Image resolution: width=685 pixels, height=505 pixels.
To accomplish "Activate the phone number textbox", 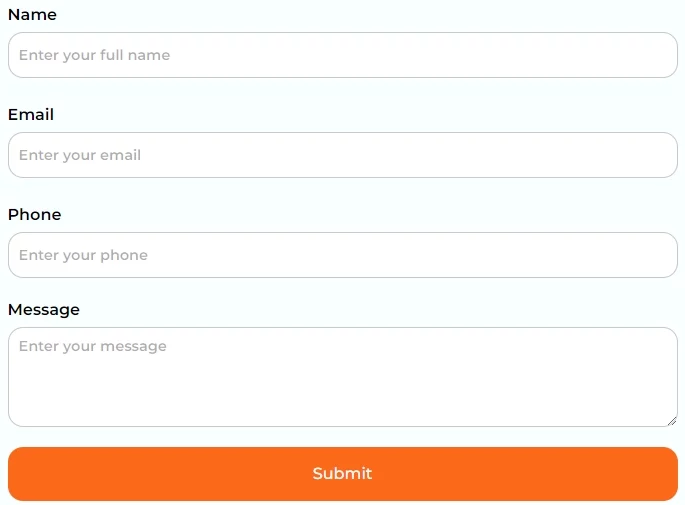I will click(400, 255).
